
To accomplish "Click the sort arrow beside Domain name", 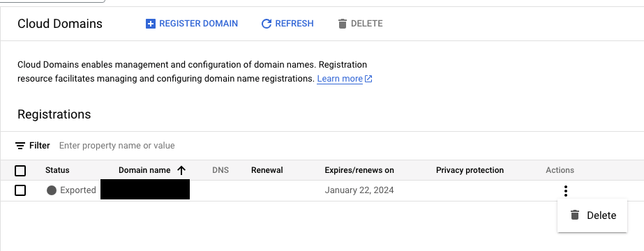I will pyautogui.click(x=181, y=170).
